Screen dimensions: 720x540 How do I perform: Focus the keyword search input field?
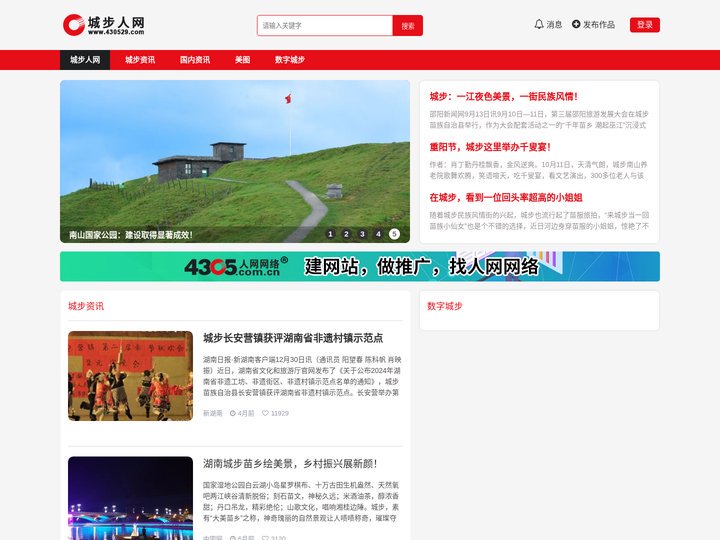325,26
